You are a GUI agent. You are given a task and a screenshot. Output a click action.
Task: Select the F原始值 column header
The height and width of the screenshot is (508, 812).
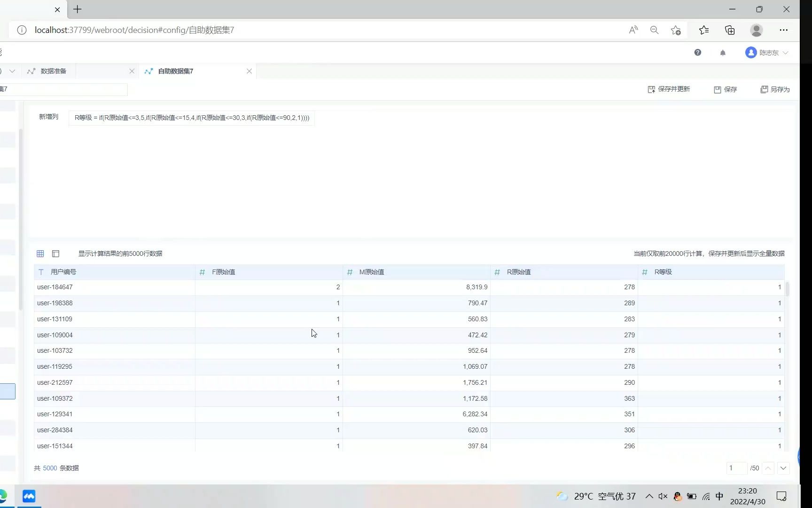(x=269, y=272)
